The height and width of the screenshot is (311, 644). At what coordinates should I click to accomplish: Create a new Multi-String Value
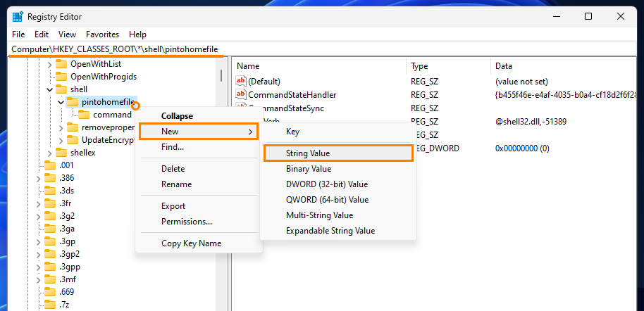point(338,215)
